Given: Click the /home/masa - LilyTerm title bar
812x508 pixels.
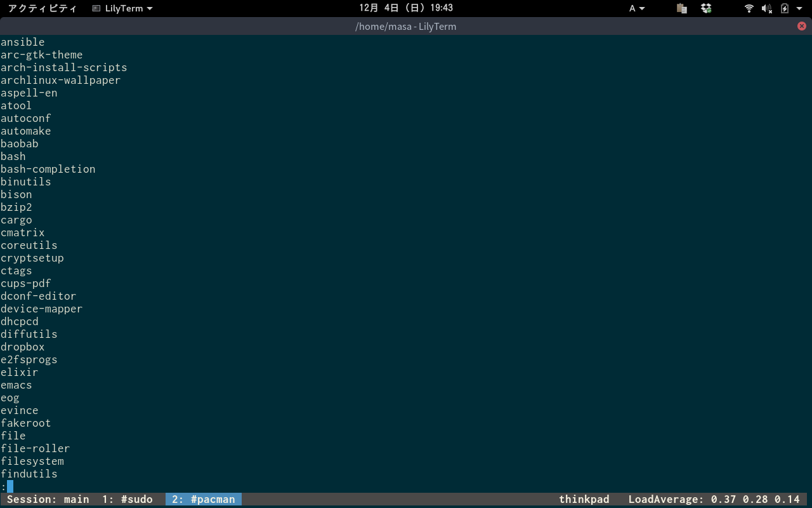Looking at the screenshot, I should [x=406, y=26].
